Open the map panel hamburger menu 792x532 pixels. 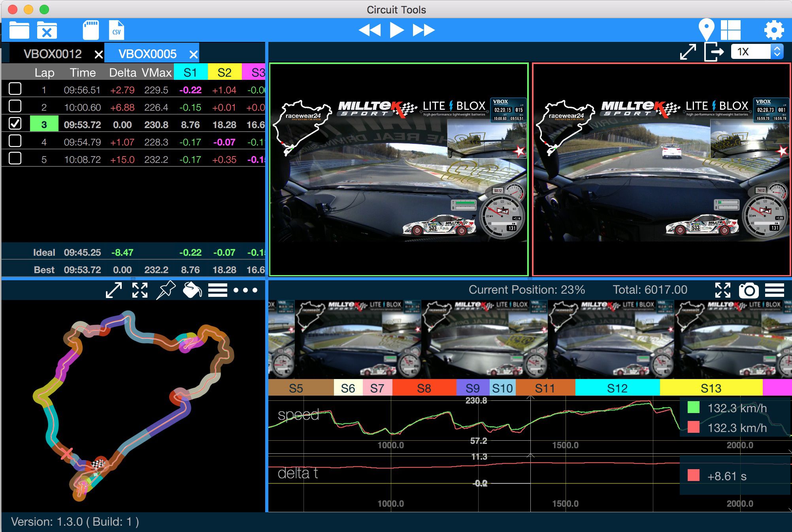click(x=218, y=290)
